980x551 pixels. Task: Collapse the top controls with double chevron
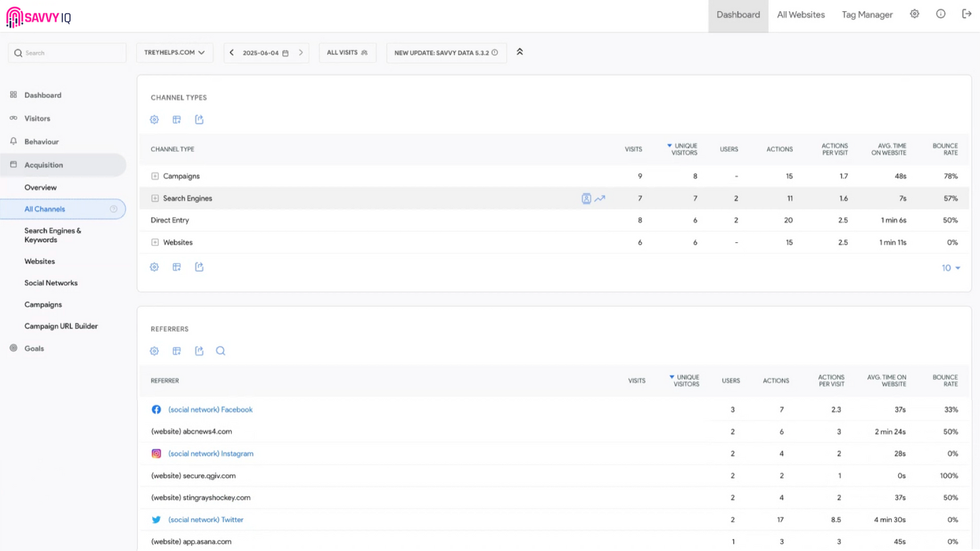pos(520,52)
